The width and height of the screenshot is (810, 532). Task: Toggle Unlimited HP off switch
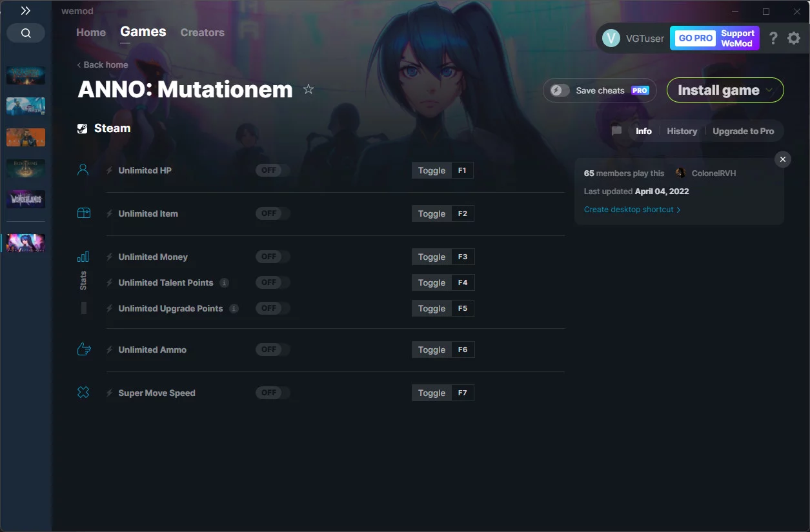coord(272,170)
